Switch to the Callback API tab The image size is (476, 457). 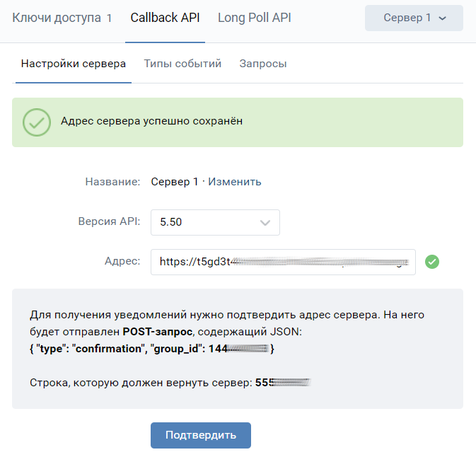point(166,18)
